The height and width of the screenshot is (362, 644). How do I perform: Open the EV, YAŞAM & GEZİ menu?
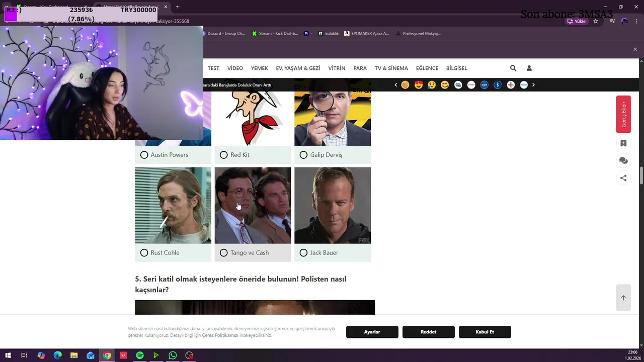pyautogui.click(x=298, y=68)
